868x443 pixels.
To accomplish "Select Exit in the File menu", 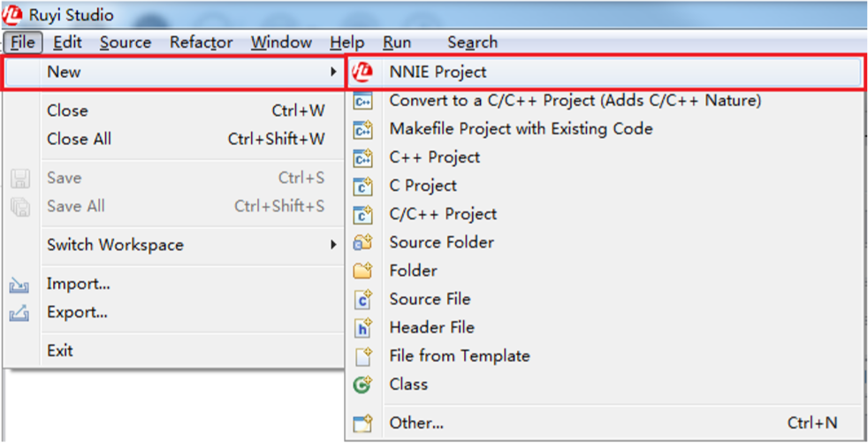I will 60,351.
